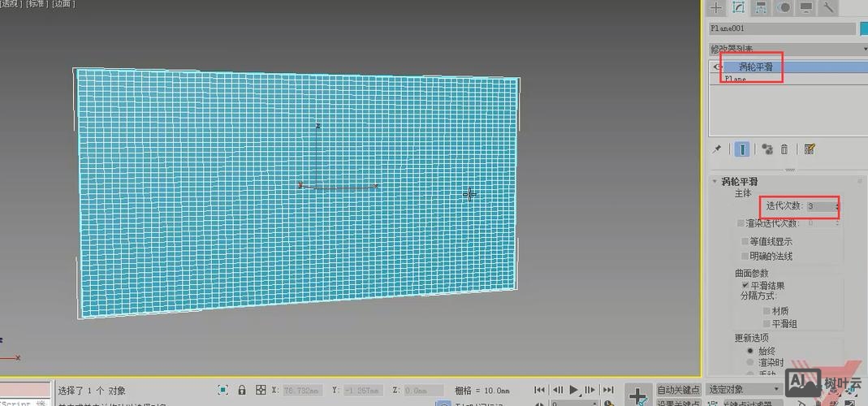Click the 边面 viewport label menu

coord(63,3)
